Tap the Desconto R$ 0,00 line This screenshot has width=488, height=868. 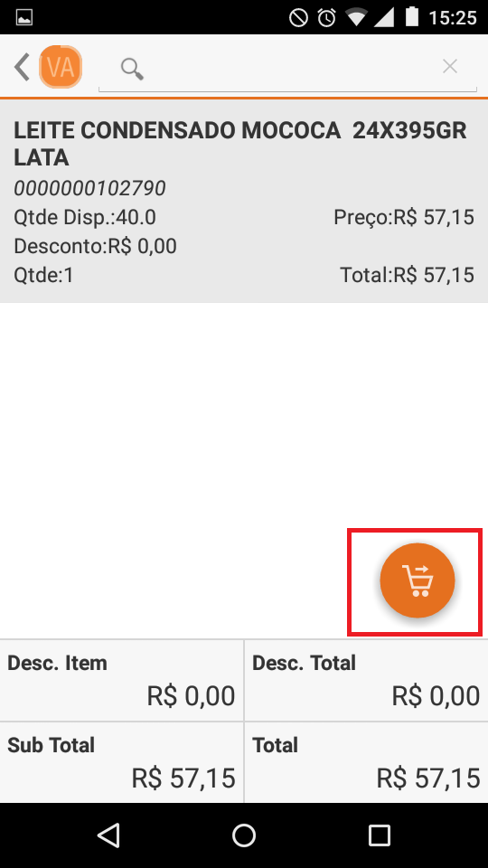coord(95,246)
